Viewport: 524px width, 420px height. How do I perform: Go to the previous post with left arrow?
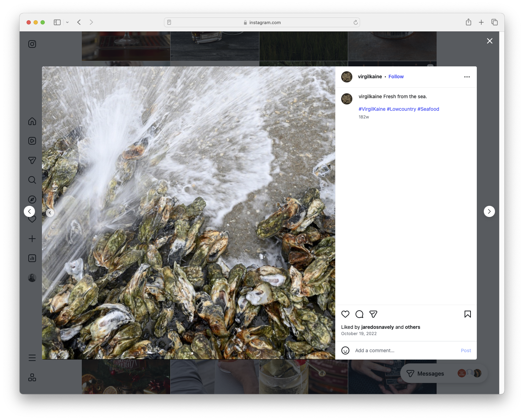click(29, 211)
